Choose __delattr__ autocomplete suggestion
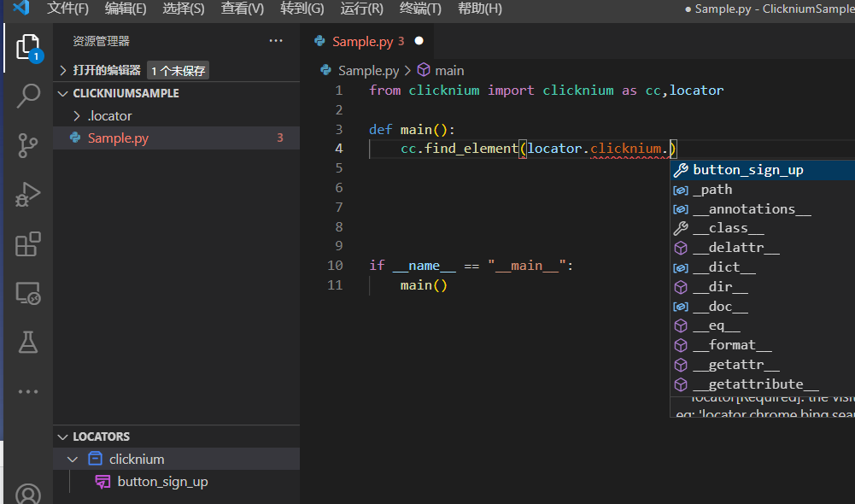Screen dimensions: 855x504 tap(762, 249)
